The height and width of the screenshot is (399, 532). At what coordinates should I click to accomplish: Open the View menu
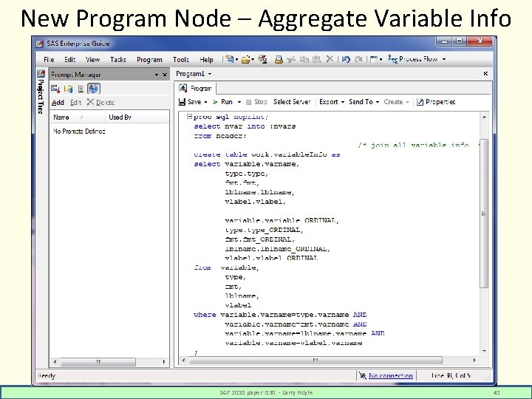pos(92,59)
